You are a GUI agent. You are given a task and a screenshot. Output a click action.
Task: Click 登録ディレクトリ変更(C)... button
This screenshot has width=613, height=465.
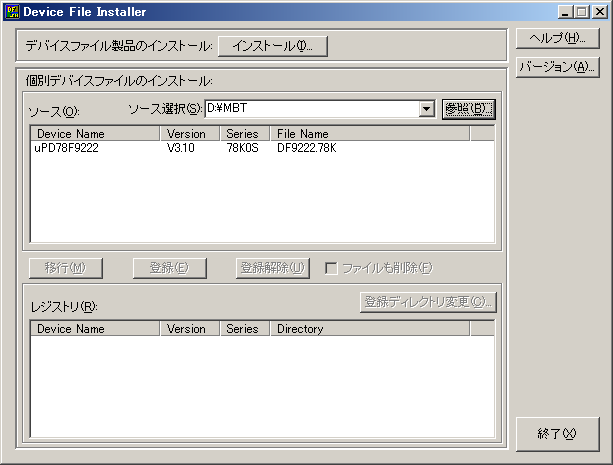[x=428, y=302]
